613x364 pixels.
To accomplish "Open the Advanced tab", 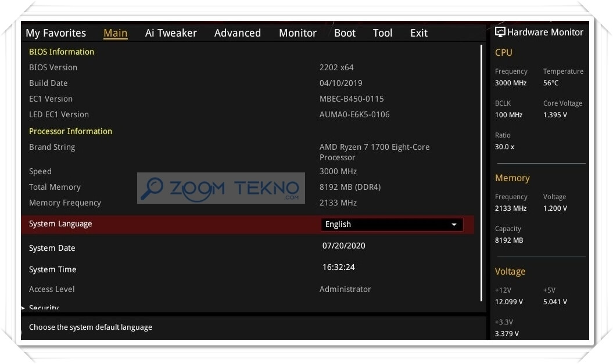I will pyautogui.click(x=237, y=33).
